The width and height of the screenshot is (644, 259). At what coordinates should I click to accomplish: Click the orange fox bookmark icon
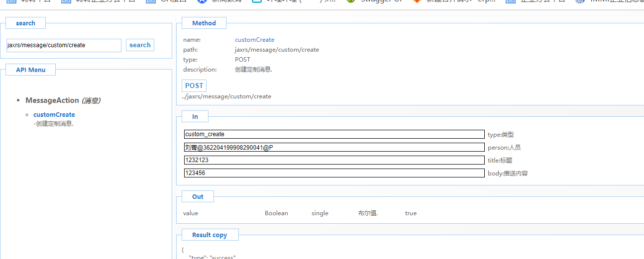[417, 1]
